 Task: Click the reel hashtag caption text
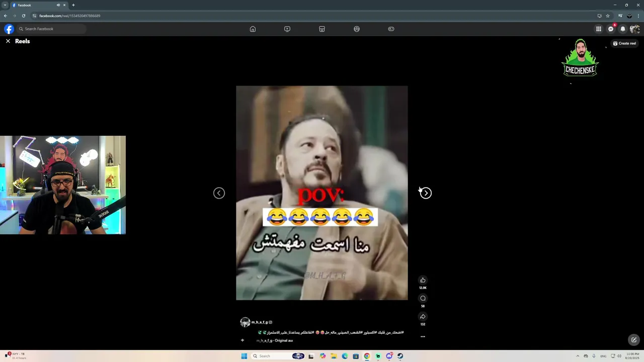click(x=331, y=332)
